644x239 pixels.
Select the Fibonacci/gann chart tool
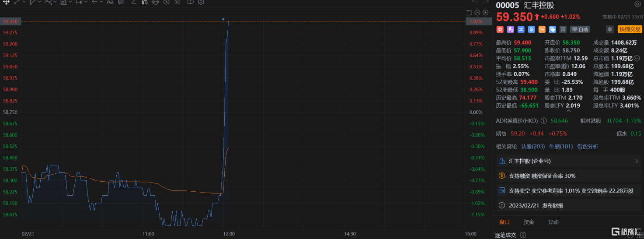click(x=64, y=2)
